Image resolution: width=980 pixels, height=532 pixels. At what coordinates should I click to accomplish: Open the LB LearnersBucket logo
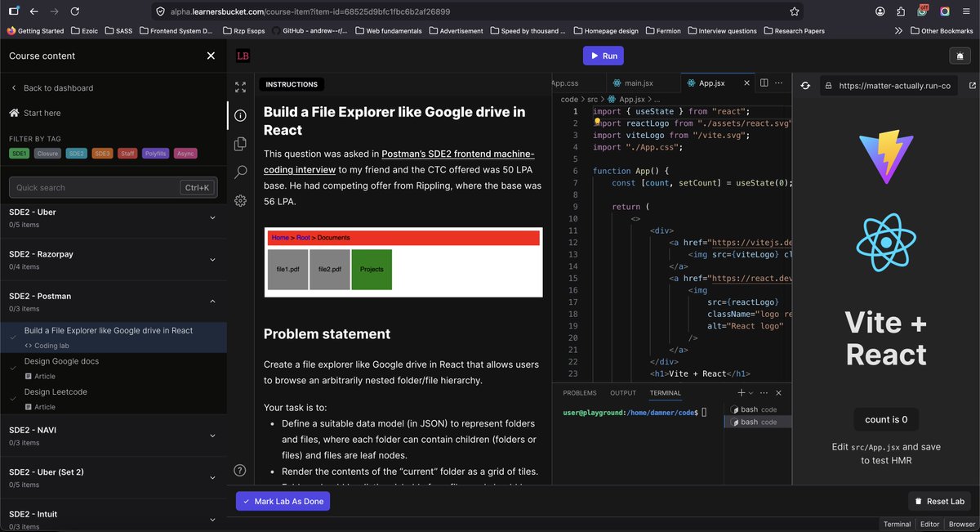coord(243,56)
